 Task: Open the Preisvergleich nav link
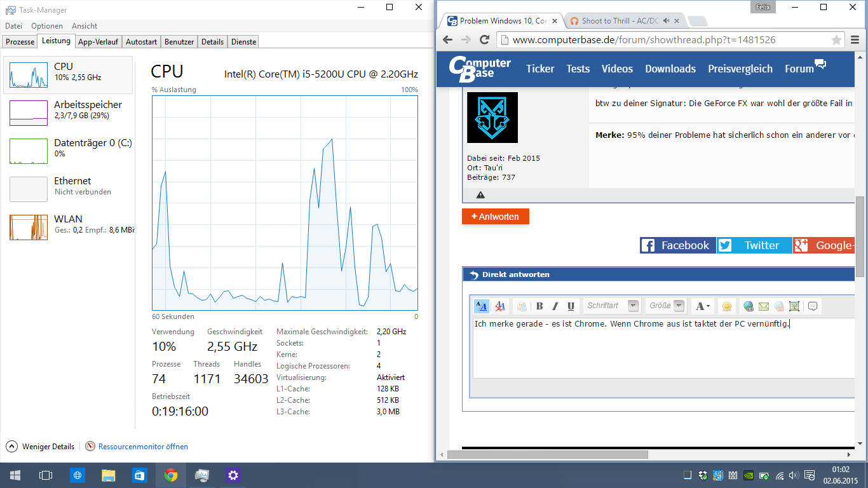(x=740, y=69)
